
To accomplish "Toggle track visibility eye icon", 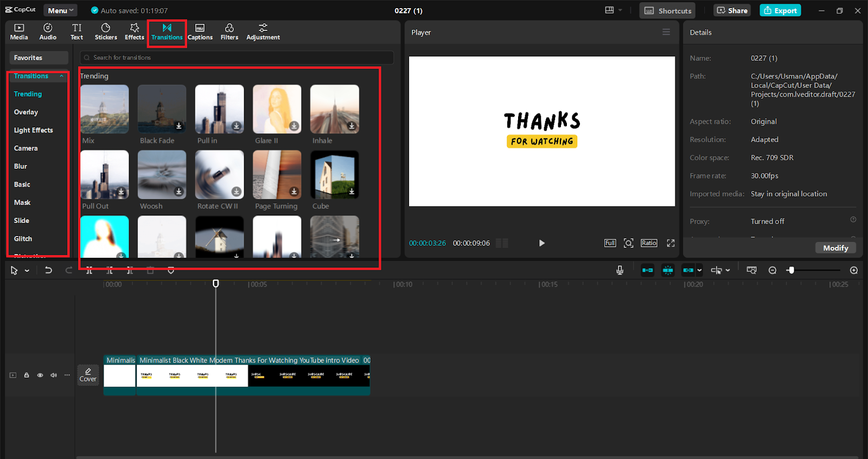I will point(40,375).
